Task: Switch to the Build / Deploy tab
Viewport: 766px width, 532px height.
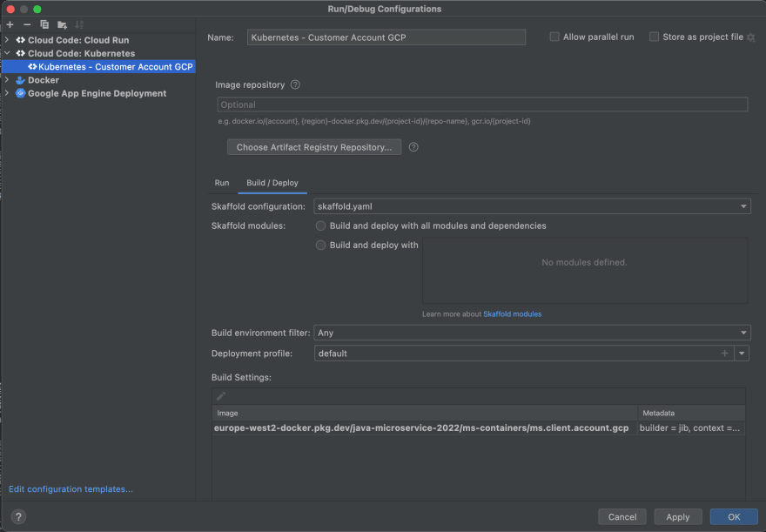Action: coord(272,183)
